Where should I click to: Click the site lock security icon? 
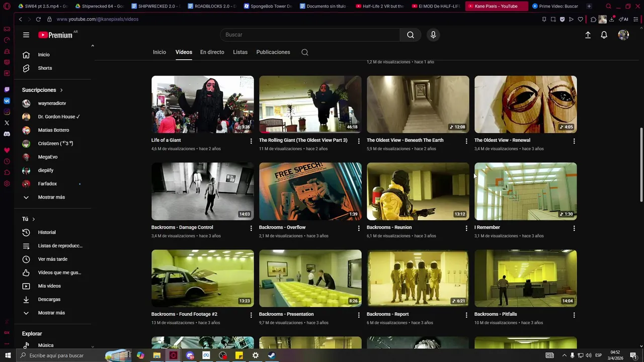tap(49, 19)
